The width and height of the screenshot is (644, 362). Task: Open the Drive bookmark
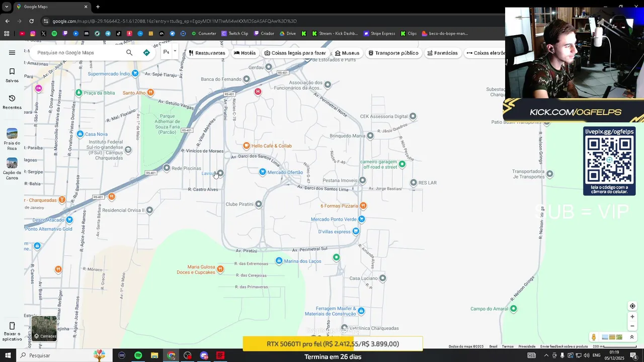click(287, 34)
